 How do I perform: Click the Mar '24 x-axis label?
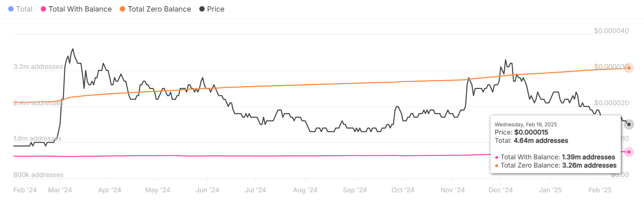tap(60, 190)
